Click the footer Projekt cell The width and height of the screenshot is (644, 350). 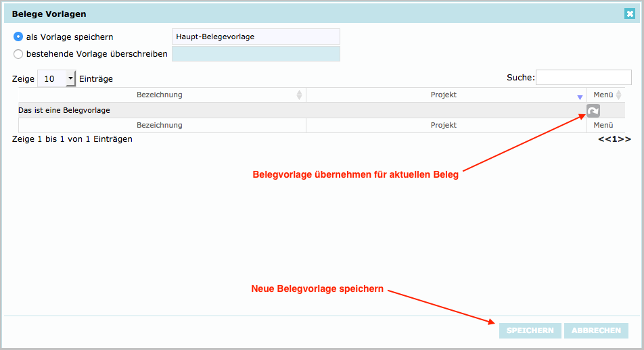click(x=444, y=125)
